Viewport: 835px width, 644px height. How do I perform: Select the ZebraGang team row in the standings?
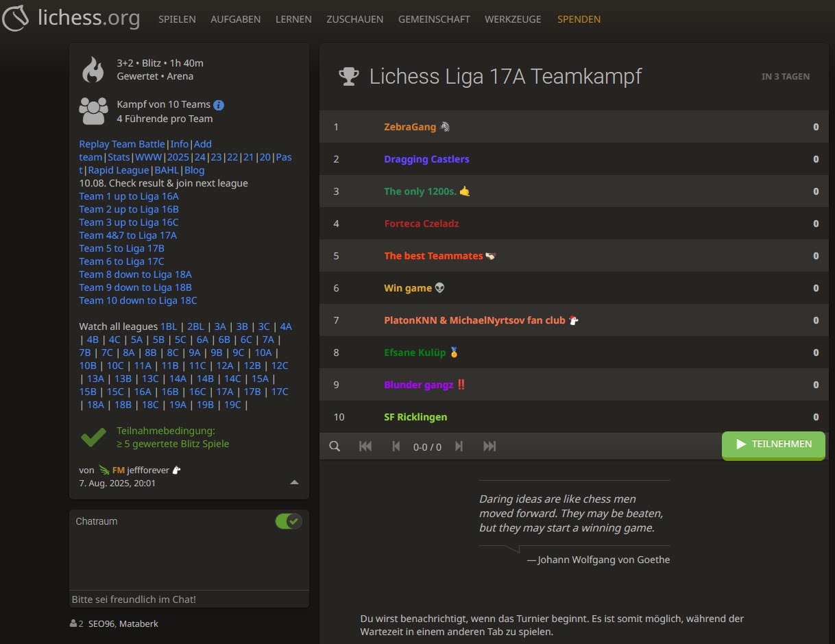[x=411, y=126]
